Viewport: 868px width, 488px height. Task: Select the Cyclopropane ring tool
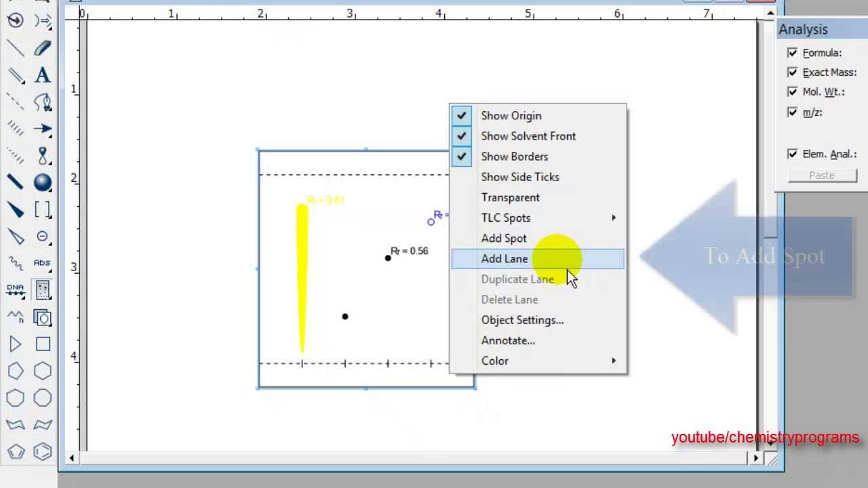[x=15, y=344]
